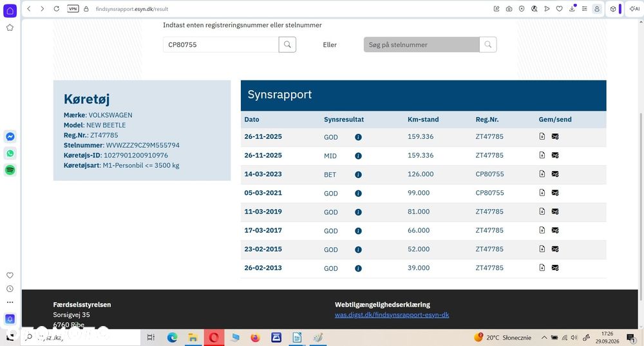Open info for 11-03-2019 inspection result
The width and height of the screenshot is (644, 346).
[358, 212]
